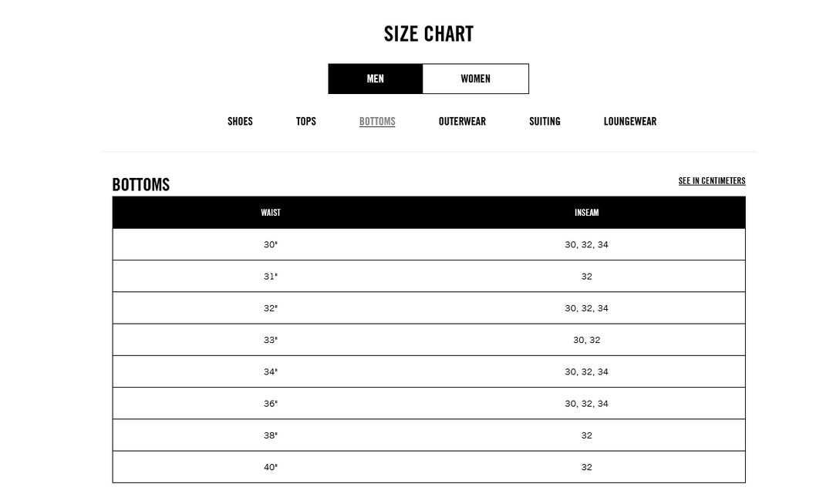Click the 30, 32 inseam cell
This screenshot has width=833, height=504.
point(586,340)
